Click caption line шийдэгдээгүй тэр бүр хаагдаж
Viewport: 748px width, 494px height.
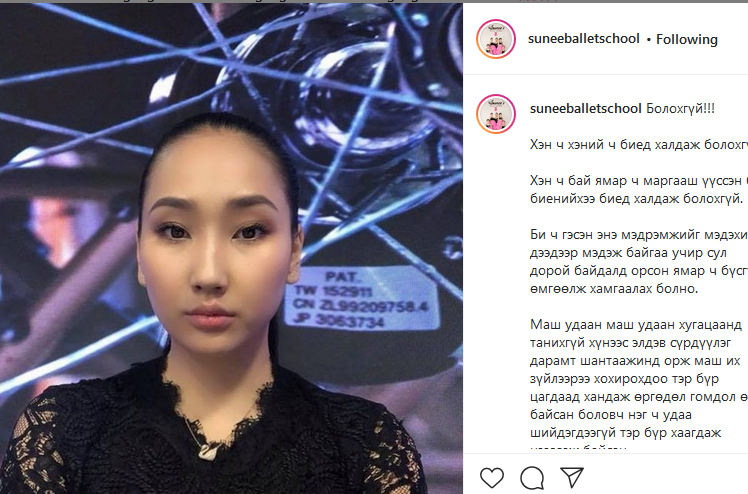(625, 433)
